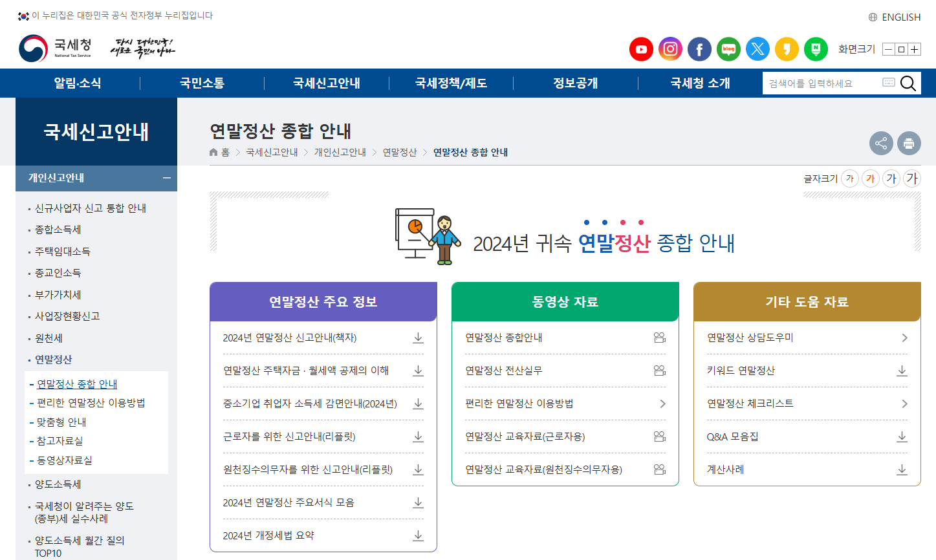Play the 연말정산 종합안내 video

tap(660, 338)
